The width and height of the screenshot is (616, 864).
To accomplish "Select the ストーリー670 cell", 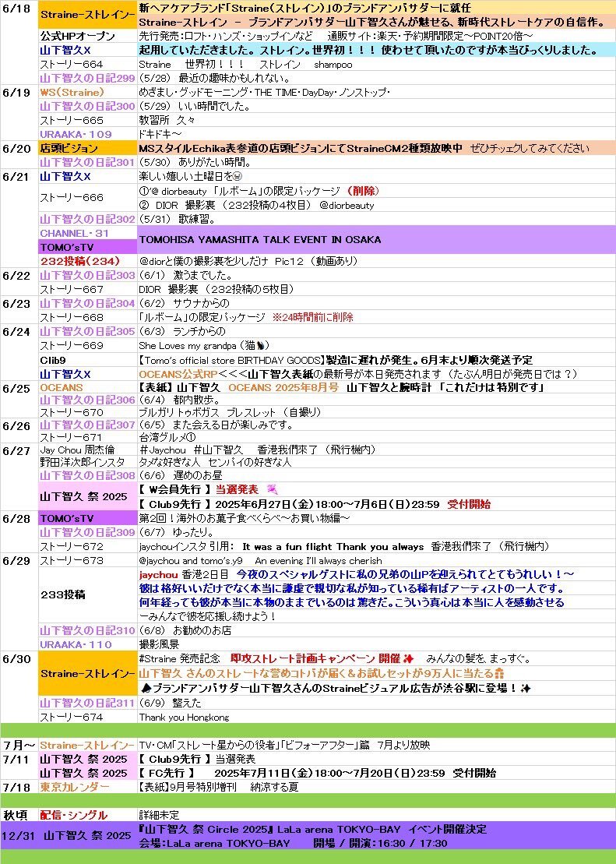I will (87, 412).
